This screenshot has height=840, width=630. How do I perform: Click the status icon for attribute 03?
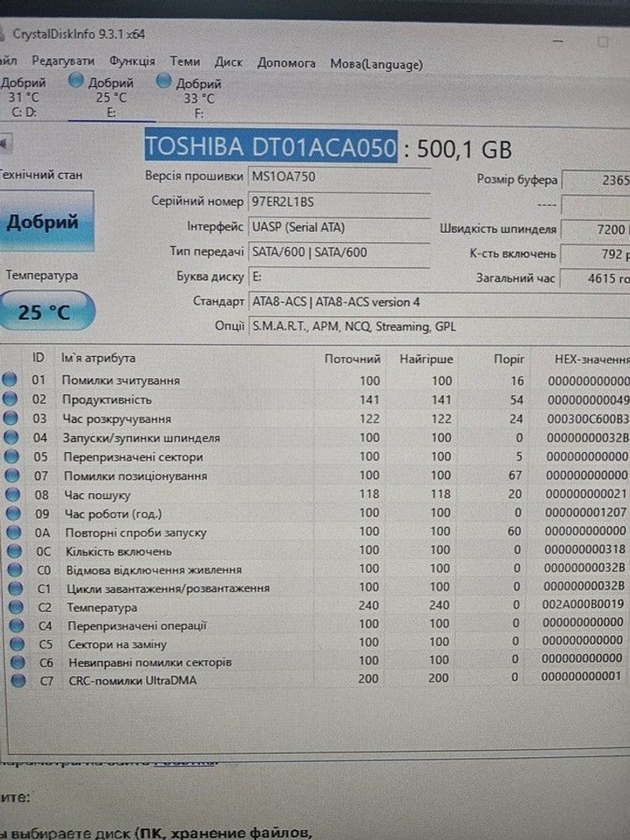tap(11, 418)
